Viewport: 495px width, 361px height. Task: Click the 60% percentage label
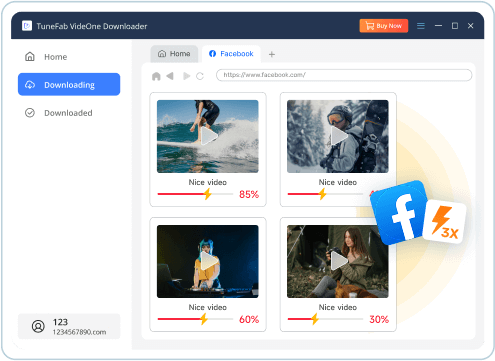click(x=249, y=319)
